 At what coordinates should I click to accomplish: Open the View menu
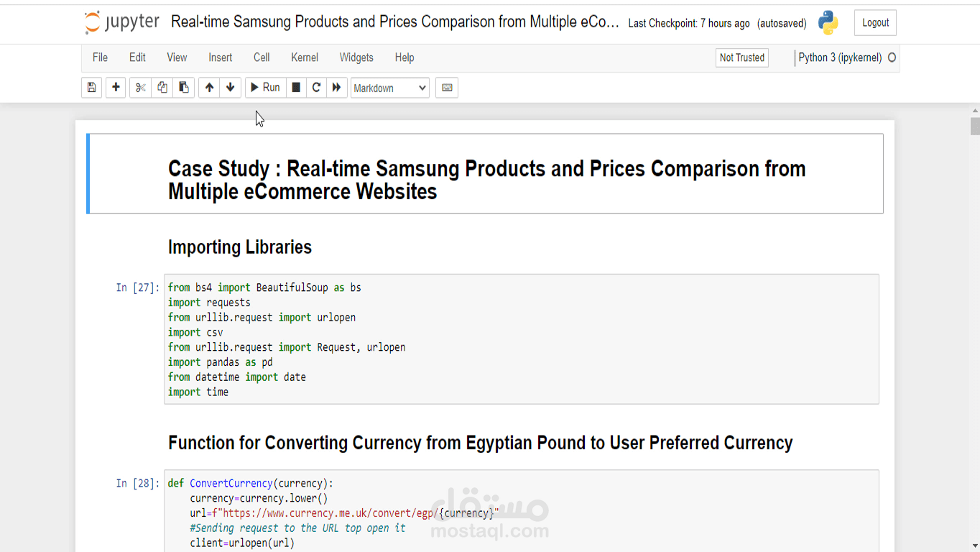pos(177,57)
